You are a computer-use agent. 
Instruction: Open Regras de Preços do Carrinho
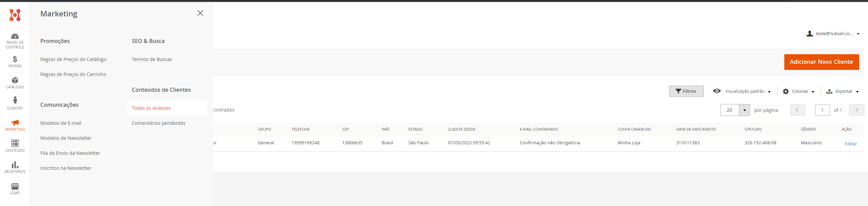tap(73, 74)
